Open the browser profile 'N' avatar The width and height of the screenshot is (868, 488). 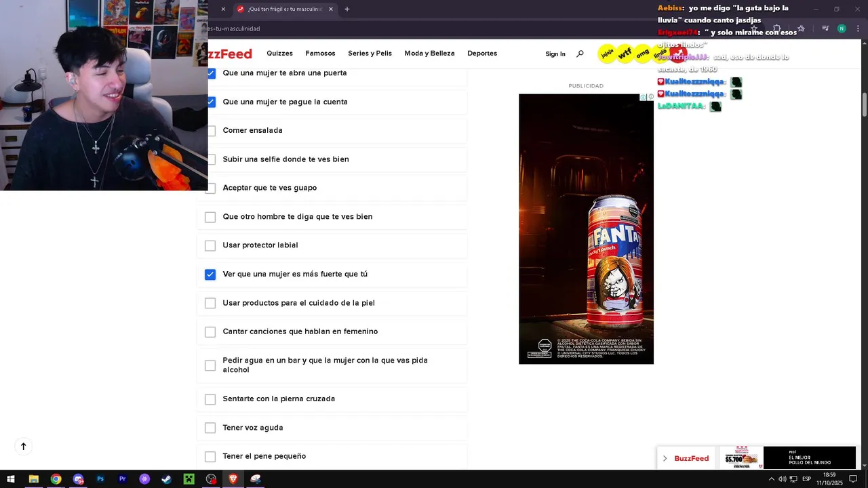[x=842, y=28]
